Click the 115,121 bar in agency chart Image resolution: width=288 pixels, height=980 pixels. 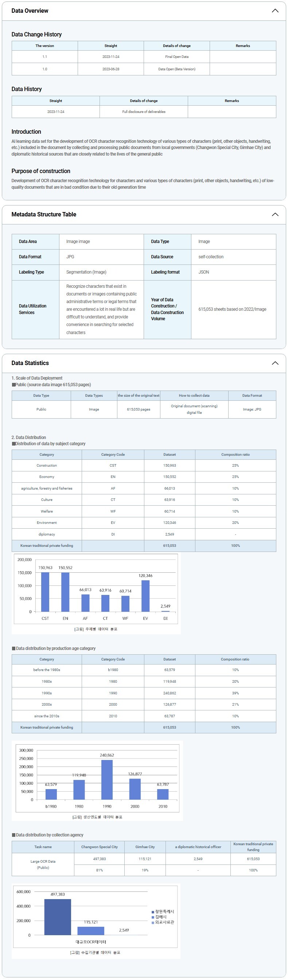tap(90, 930)
